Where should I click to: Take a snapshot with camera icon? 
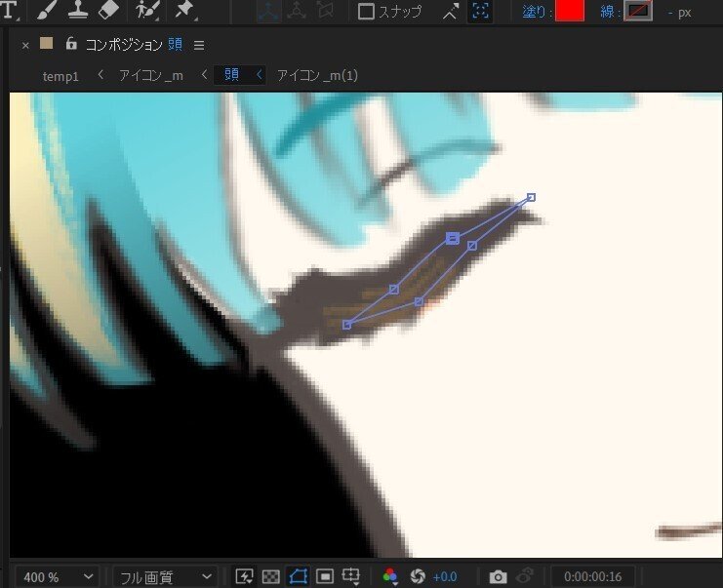[498, 576]
